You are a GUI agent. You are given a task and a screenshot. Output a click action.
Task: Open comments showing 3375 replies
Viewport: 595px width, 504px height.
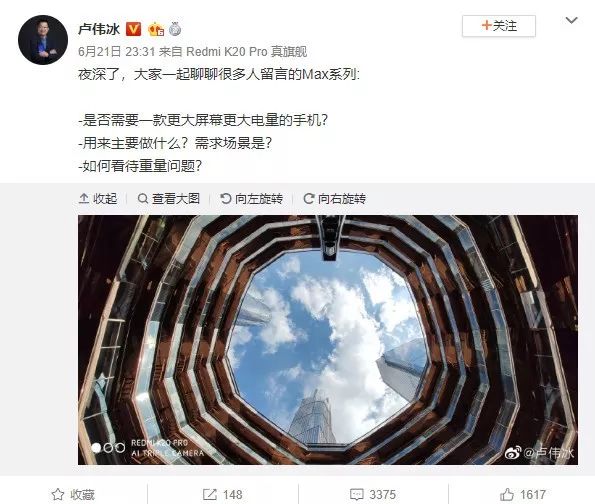coord(373,495)
